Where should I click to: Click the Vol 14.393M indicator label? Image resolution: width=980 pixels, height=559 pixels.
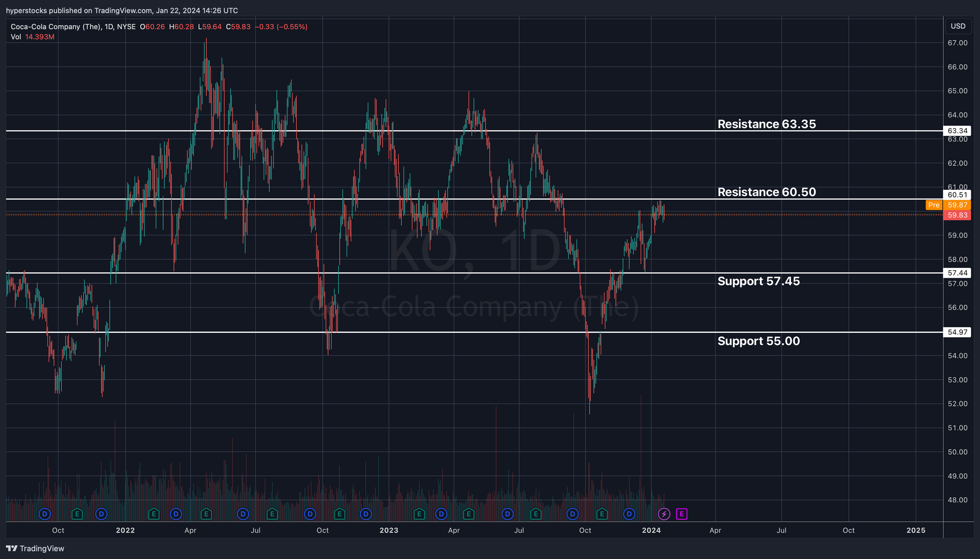coord(33,37)
